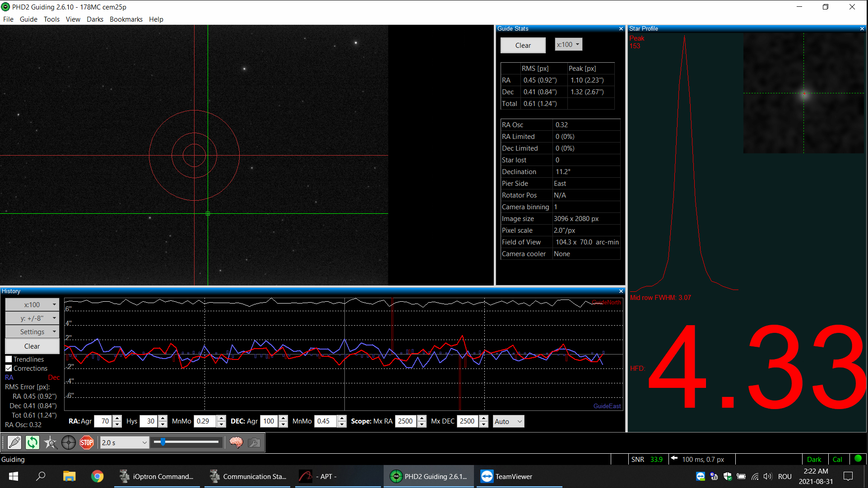Open the Bookmarks menu
The width and height of the screenshot is (868, 488).
[x=126, y=19]
